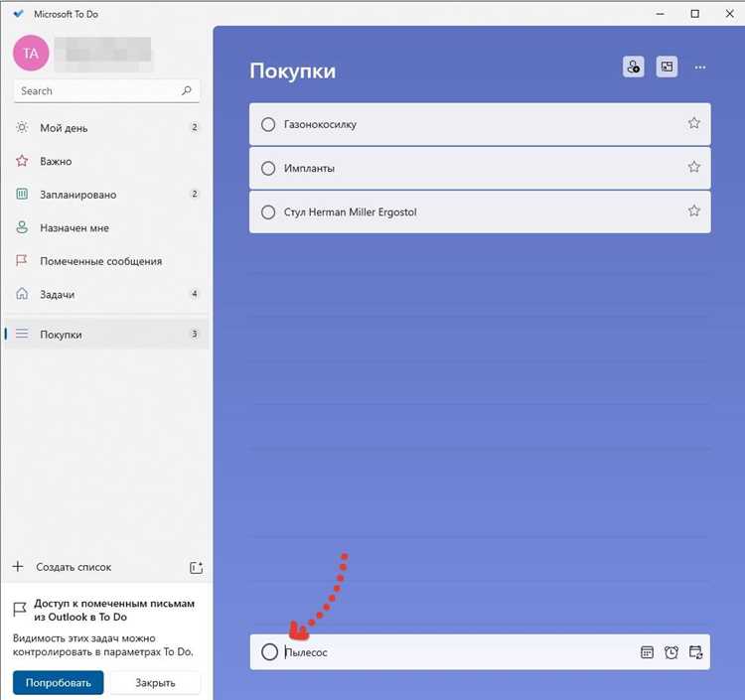
Task: Click inside the Search field
Action: tap(107, 90)
